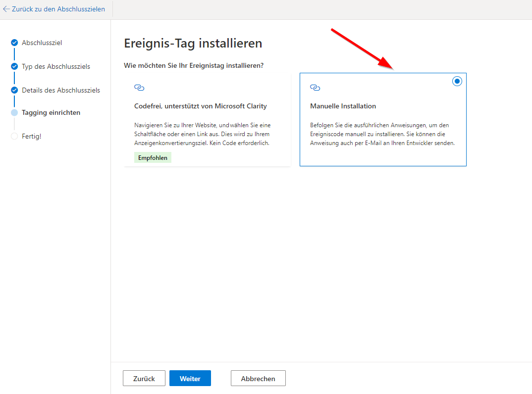Open the Tagging einrichten step label
Screen dimensions: 532x394
click(51, 112)
